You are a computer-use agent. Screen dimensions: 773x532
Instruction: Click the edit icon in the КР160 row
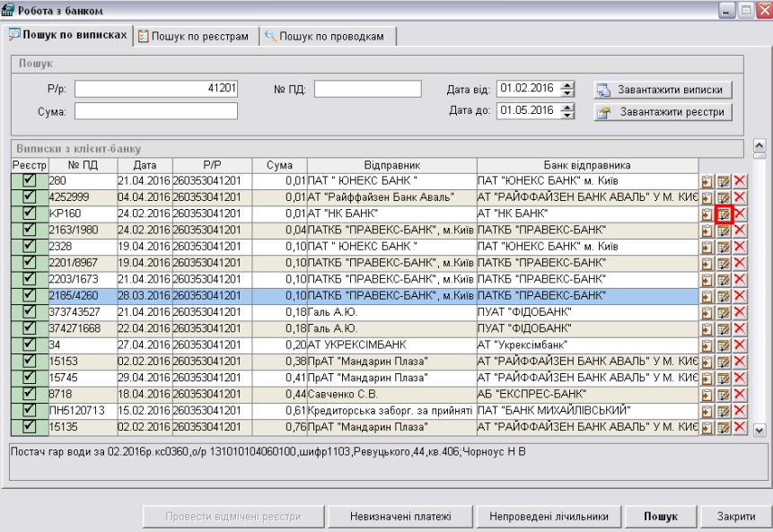(724, 214)
